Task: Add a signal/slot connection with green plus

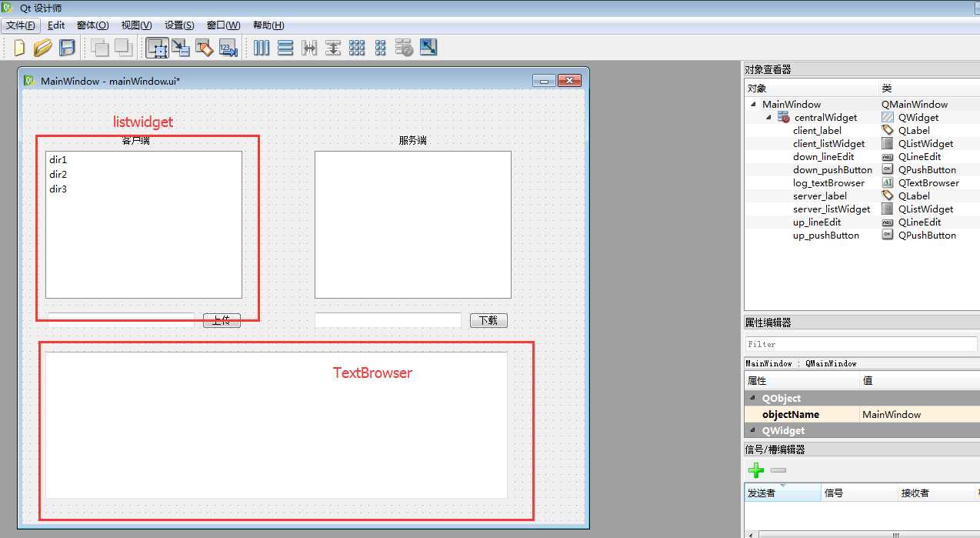Action: tap(756, 470)
